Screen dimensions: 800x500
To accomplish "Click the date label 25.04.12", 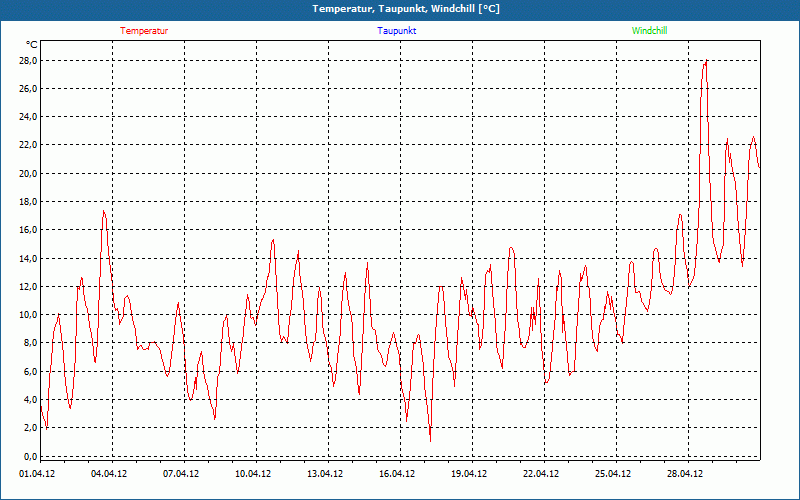I will pos(613,474).
